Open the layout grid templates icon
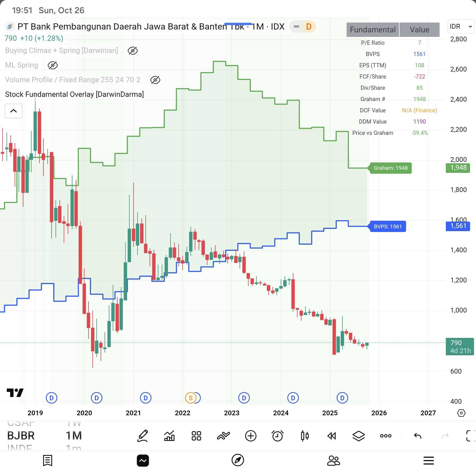This screenshot has height=473, width=476. (196, 436)
